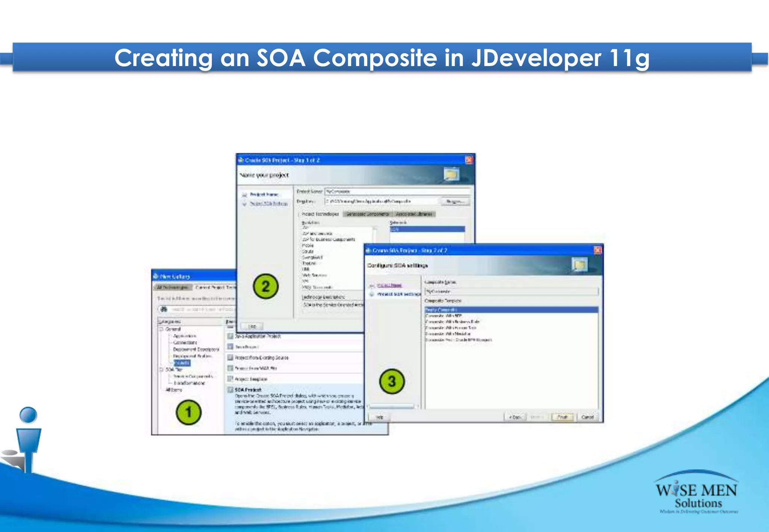
Task: Open the Generated Components tab
Action: click(x=367, y=214)
